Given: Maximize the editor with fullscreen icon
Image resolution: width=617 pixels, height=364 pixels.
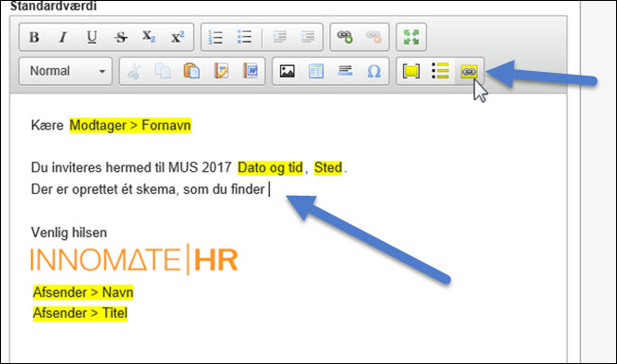Looking at the screenshot, I should (x=412, y=37).
